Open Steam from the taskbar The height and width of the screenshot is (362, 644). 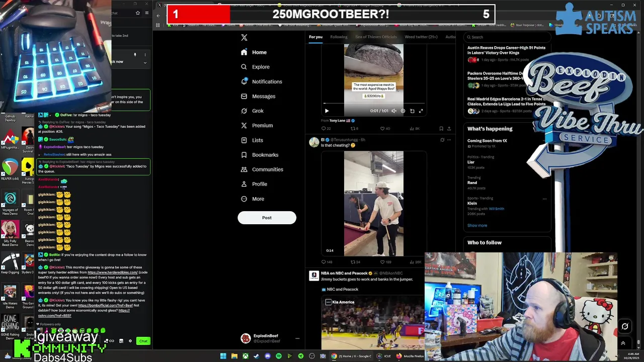click(257, 356)
